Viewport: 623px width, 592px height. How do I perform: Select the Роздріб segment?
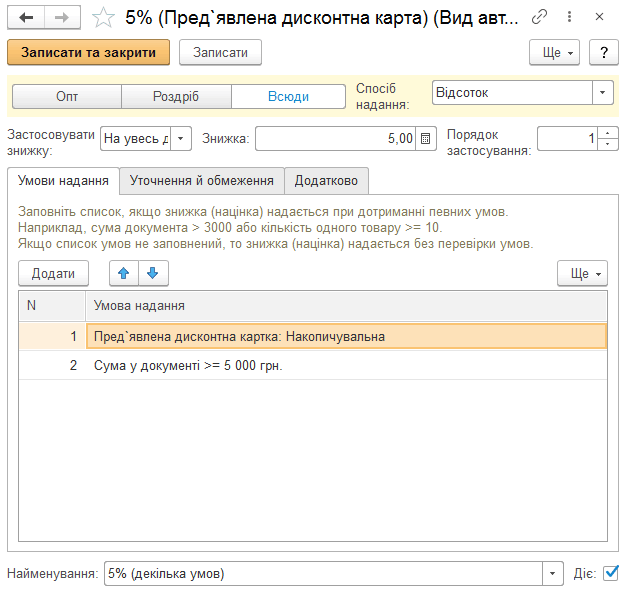176,96
